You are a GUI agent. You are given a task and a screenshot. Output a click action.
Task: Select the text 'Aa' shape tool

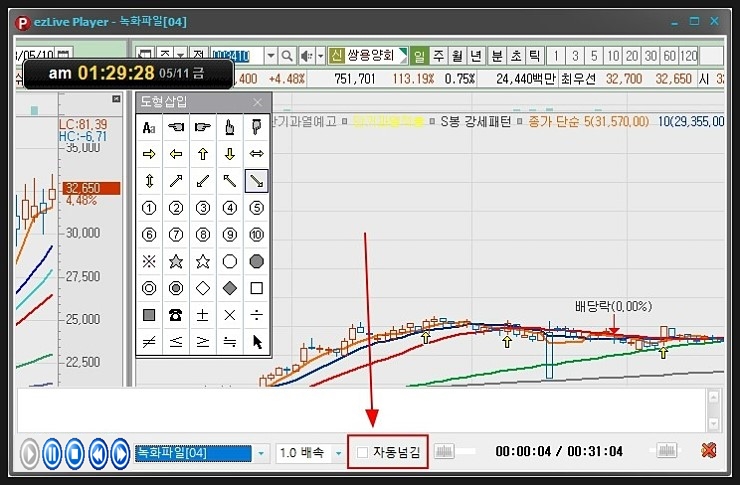[x=149, y=127]
